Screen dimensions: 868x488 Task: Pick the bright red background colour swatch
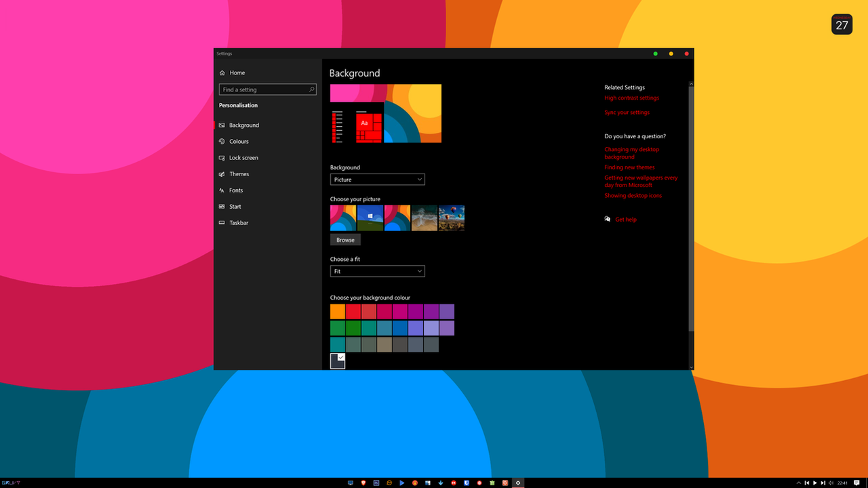353,312
